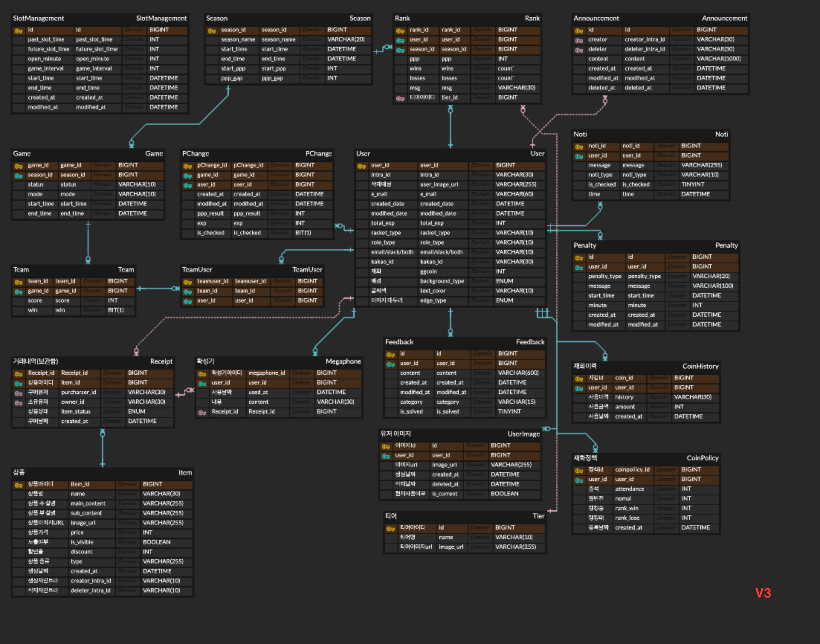The image size is (820, 644).
Task: Click the blue key icon for Rank season_id
Action: click(400, 50)
